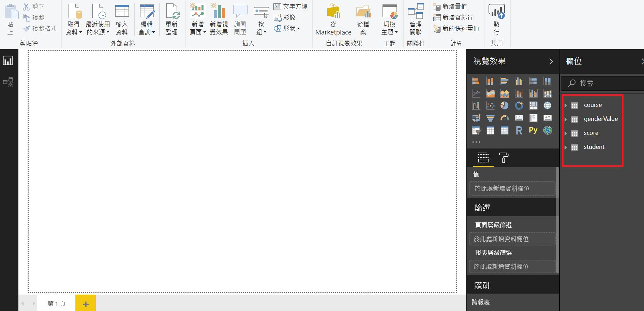Viewport: 644px width, 311px height.
Task: Select the scatter chart visual
Action: tap(490, 106)
